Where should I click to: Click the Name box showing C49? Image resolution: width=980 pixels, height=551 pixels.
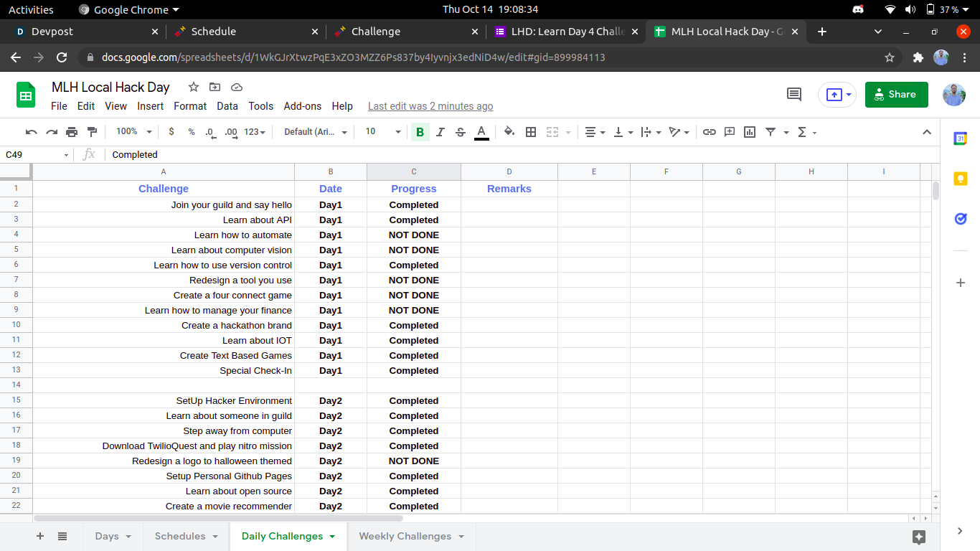(37, 154)
